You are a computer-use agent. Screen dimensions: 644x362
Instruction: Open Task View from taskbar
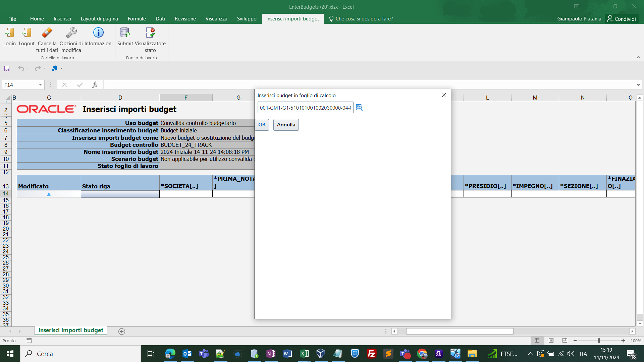tap(151, 354)
